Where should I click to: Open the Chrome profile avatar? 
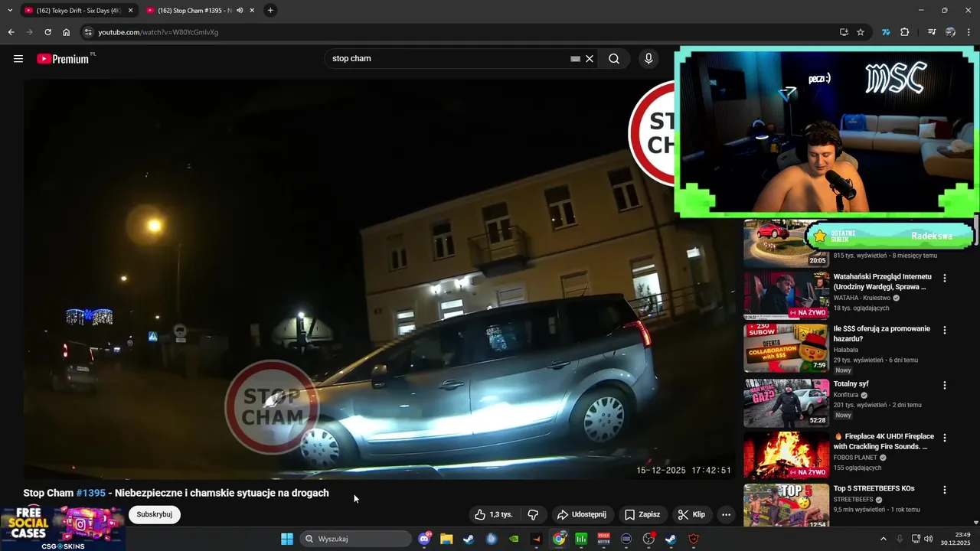click(950, 32)
